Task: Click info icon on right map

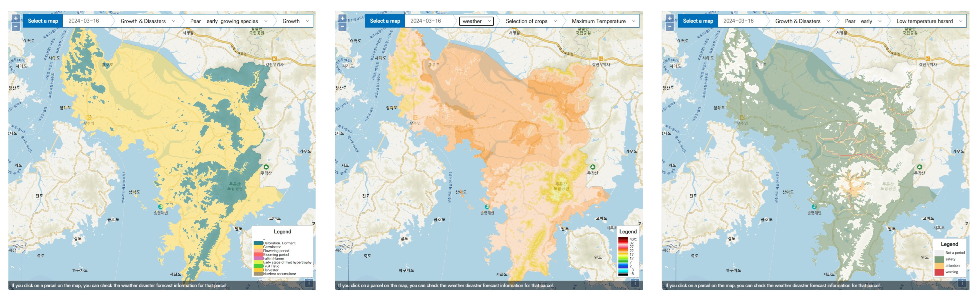Action: click(x=962, y=282)
